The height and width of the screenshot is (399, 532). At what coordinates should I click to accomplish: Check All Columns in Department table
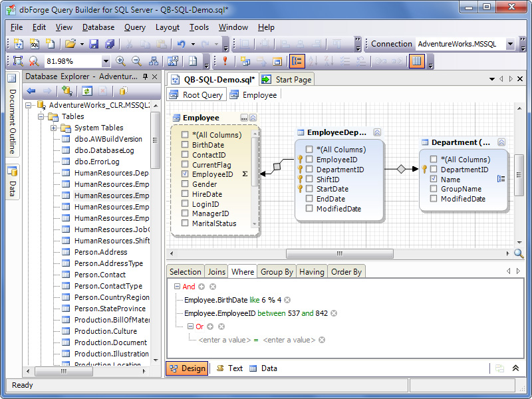(x=434, y=159)
